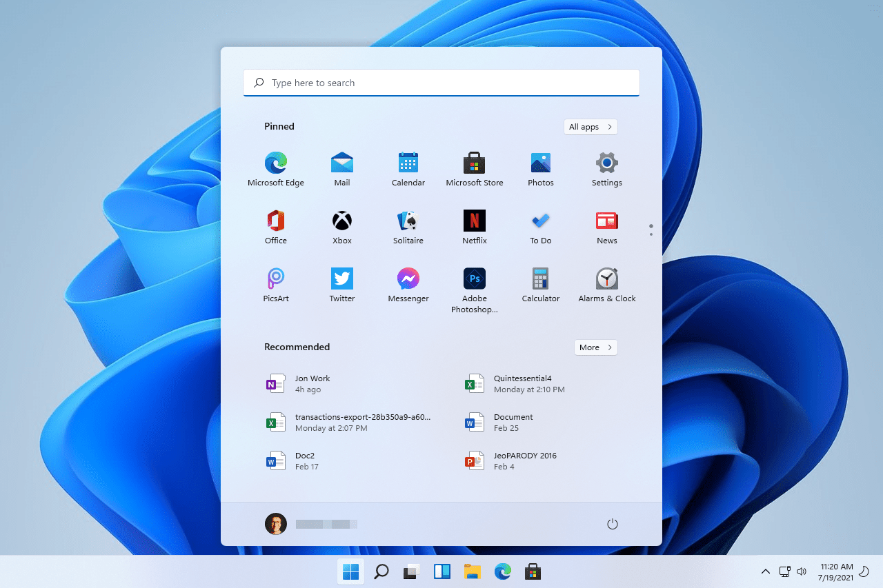Go to next pinned apps page dot
The height and width of the screenshot is (588, 883).
click(x=651, y=234)
